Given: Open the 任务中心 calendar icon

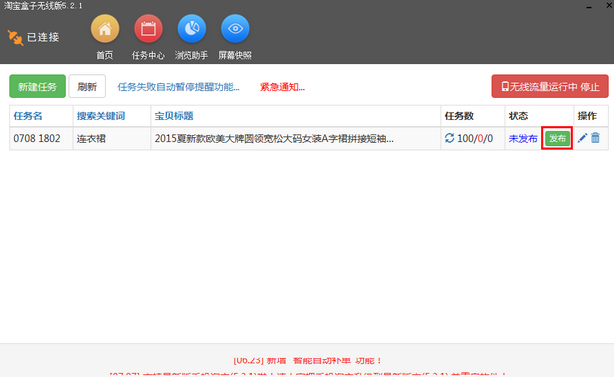Looking at the screenshot, I should point(148,29).
